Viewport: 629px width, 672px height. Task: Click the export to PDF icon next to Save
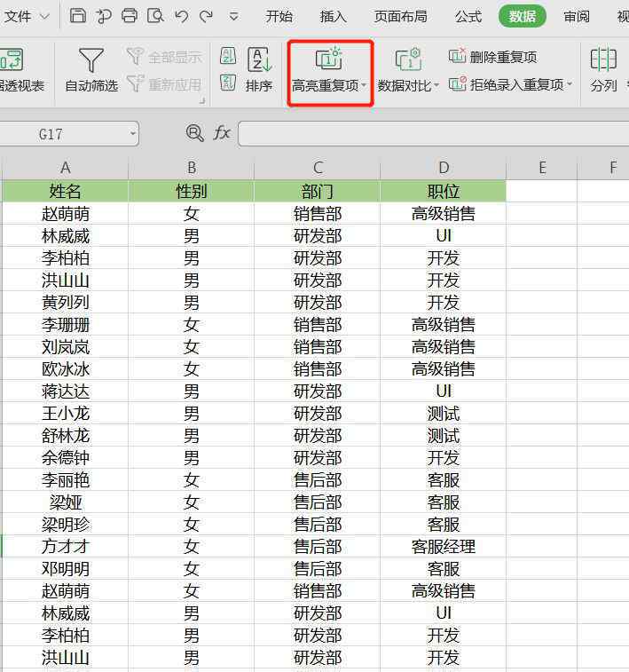pyautogui.click(x=104, y=16)
